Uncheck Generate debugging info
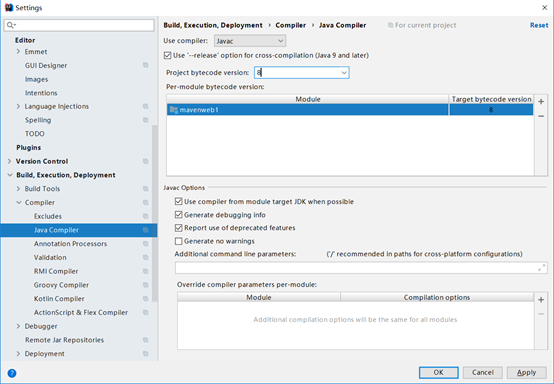 178,215
